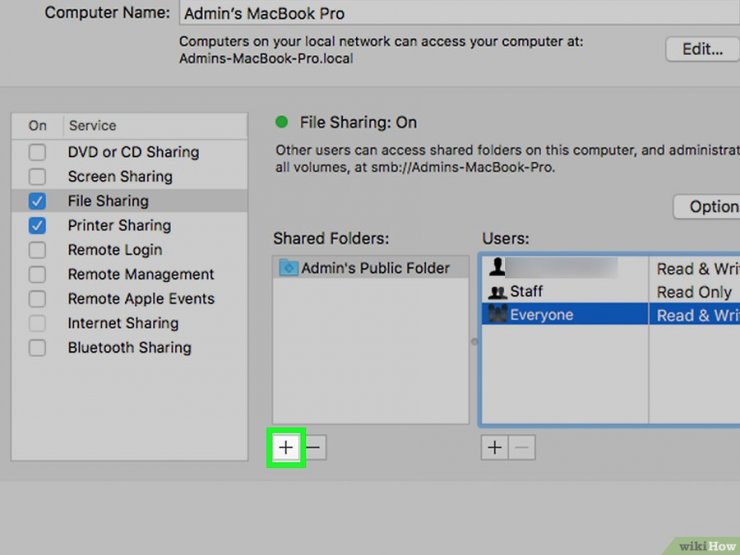This screenshot has height=555, width=740.
Task: Enable the Remote Apple Events checkbox
Action: coord(37,299)
